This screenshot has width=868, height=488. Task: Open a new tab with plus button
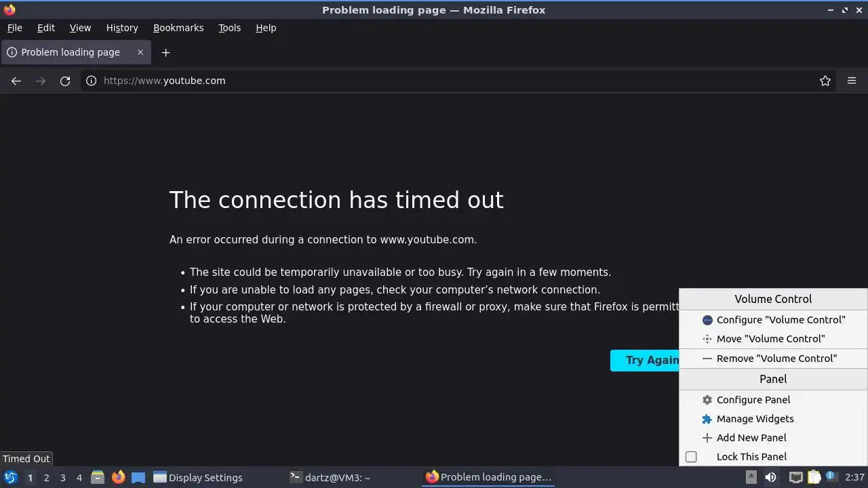[165, 52]
